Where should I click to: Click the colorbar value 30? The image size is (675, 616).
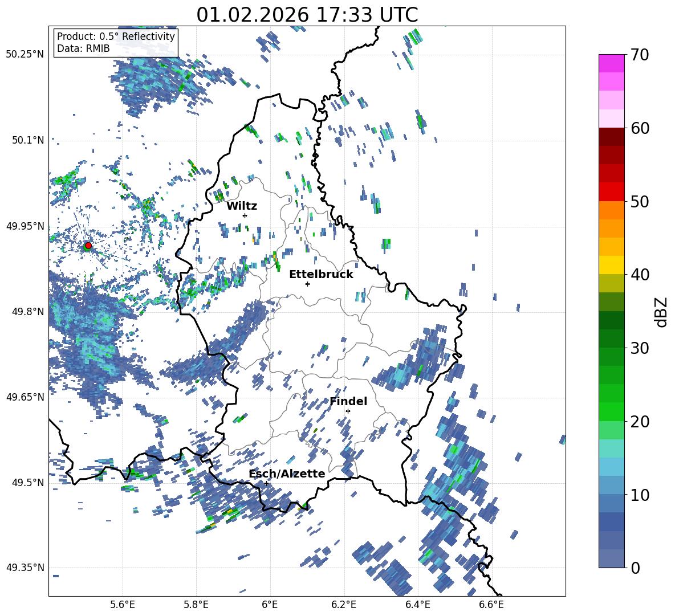640,348
